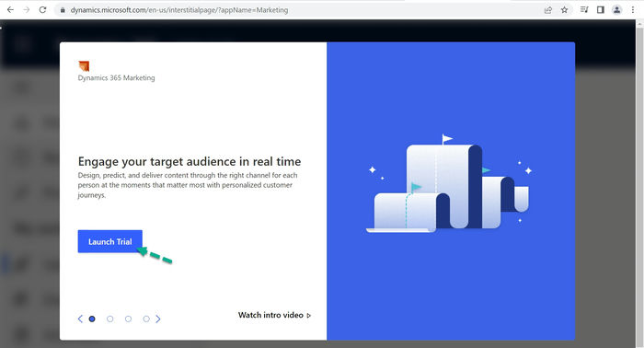Click the page vertical scrollbar

point(639,183)
